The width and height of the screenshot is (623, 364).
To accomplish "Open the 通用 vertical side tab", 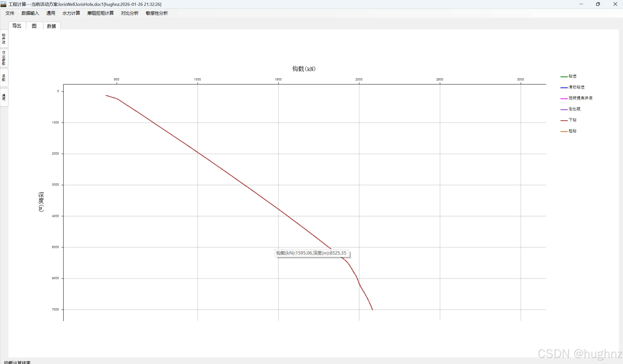I will 4,98.
